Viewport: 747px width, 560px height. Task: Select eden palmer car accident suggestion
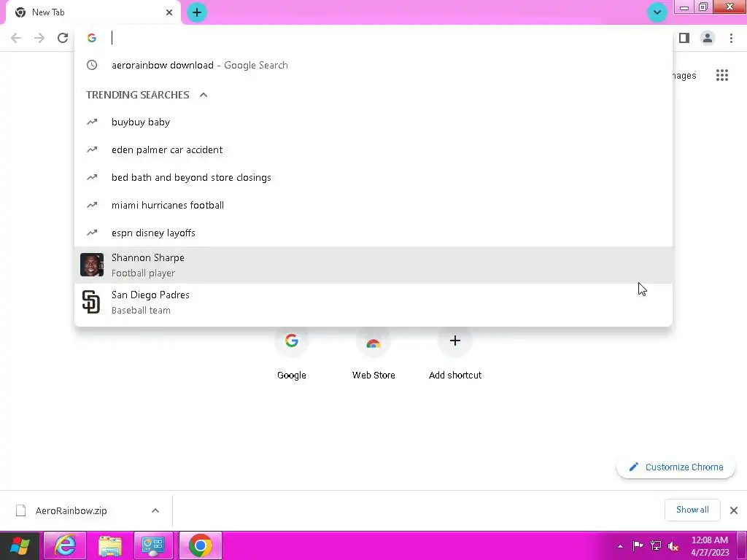[x=373, y=150]
